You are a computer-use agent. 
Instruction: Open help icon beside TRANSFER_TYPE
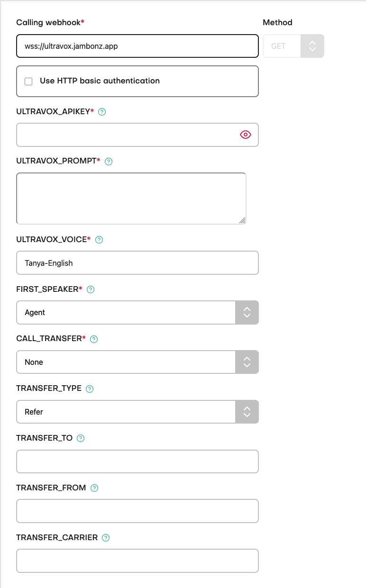(x=90, y=389)
